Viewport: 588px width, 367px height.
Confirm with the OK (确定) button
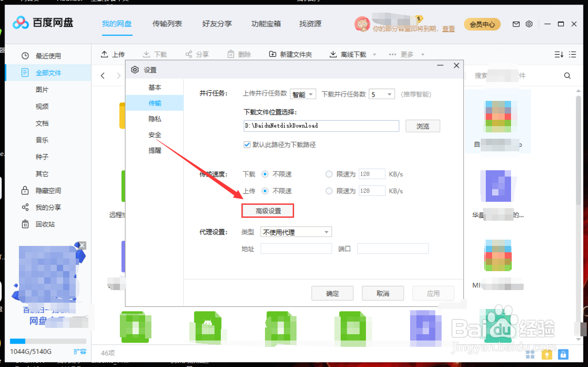pyautogui.click(x=332, y=293)
